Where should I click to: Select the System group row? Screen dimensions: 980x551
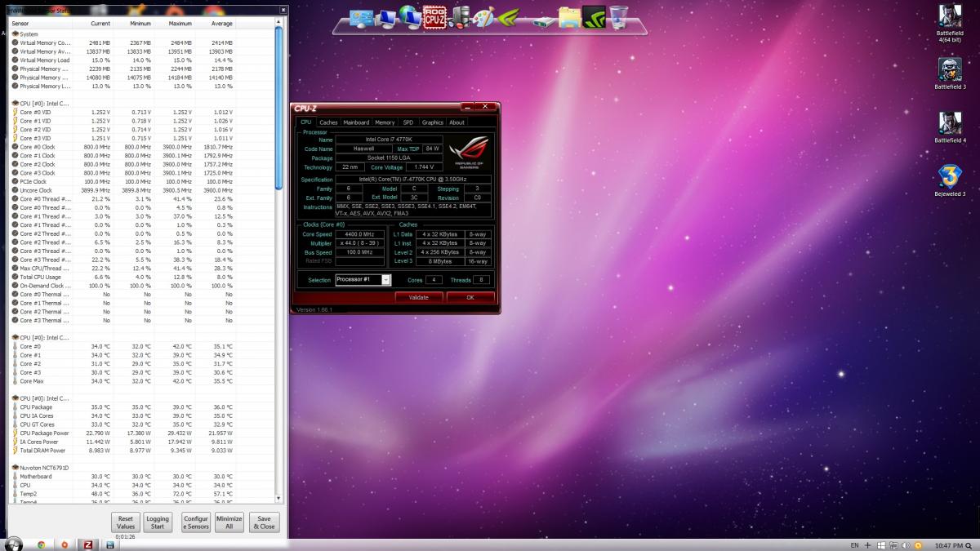(143, 34)
